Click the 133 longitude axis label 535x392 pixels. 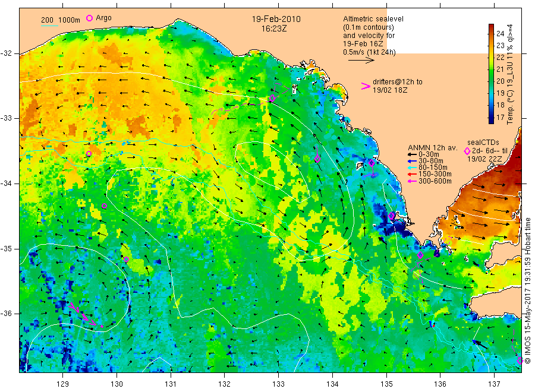click(278, 384)
